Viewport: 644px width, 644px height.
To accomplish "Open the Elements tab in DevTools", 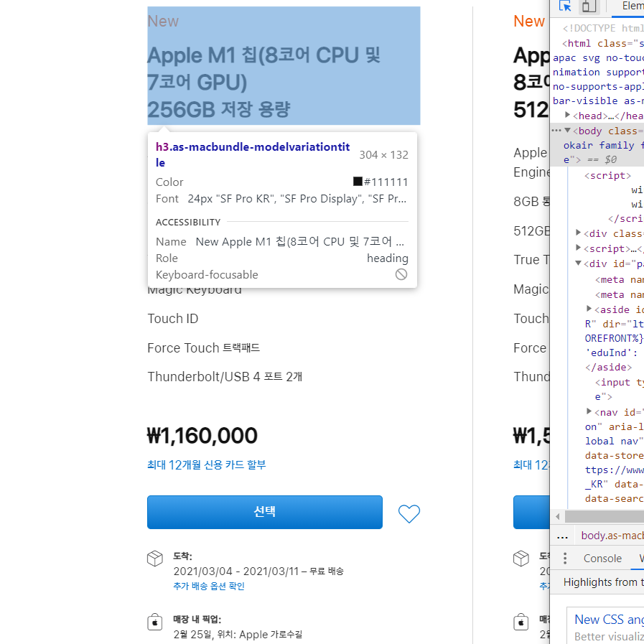I will click(x=633, y=6).
